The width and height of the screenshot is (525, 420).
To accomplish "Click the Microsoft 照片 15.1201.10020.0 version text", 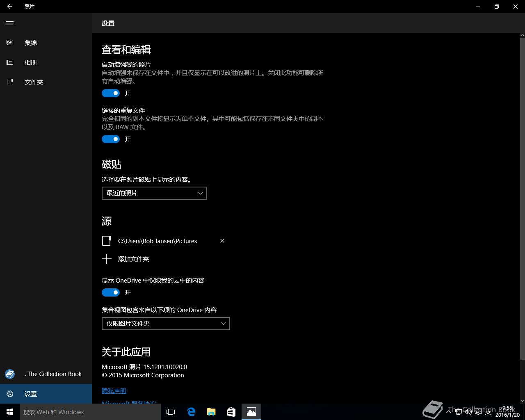I will coord(144,367).
